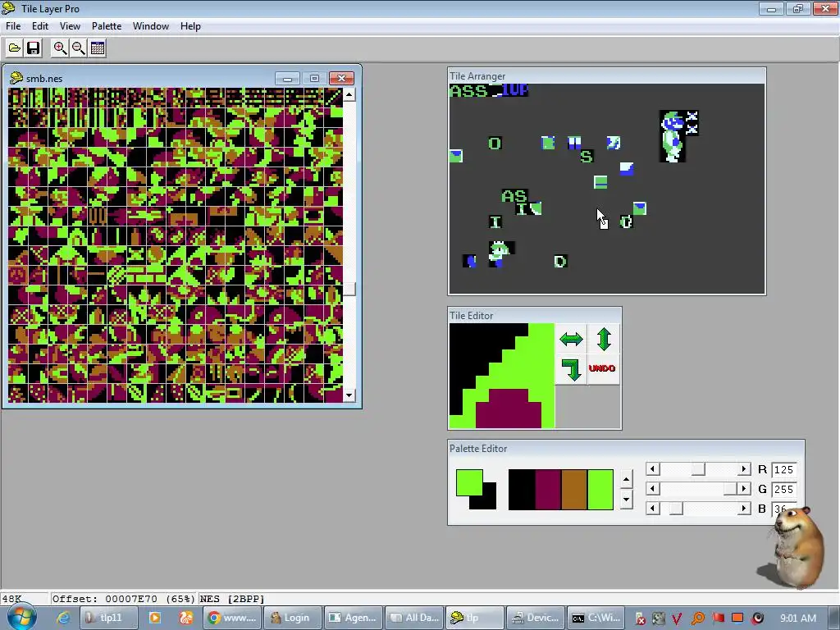
Task: Click the Save floppy disk icon
Action: click(33, 48)
